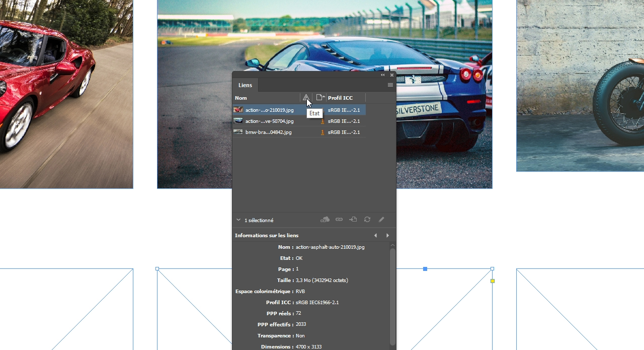644x350 pixels.
Task: Click the blue top-center frame handle
Action: pos(425,269)
